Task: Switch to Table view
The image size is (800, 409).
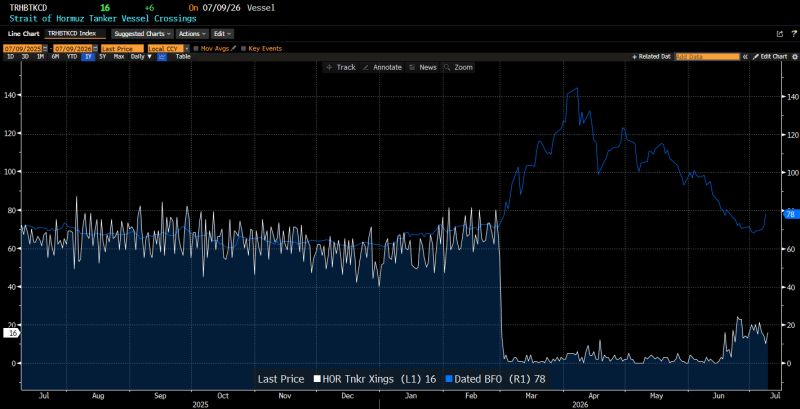Action: (183, 57)
